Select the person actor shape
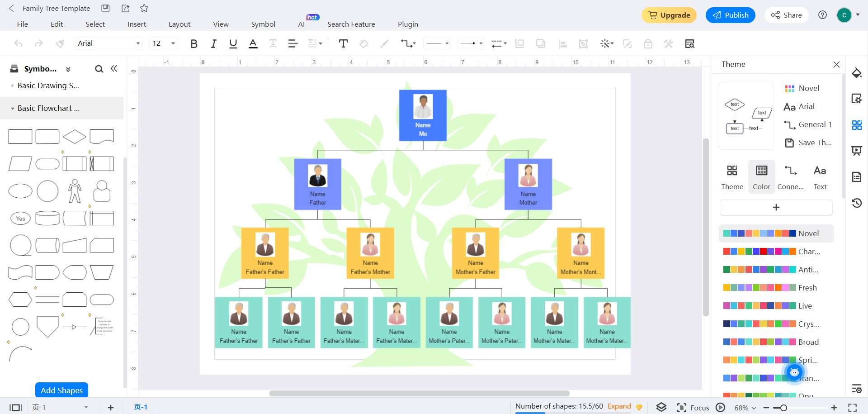Screen dimensions: 868x414 [75, 191]
